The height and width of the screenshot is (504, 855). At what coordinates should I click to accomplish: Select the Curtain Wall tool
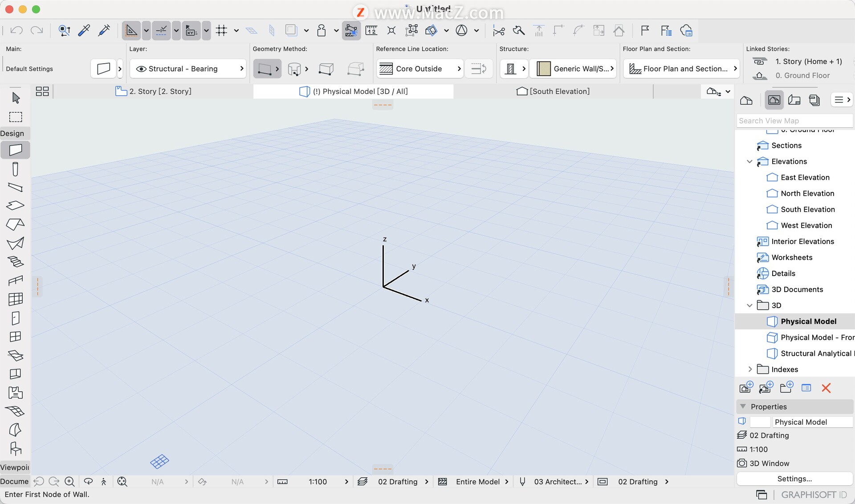coord(16,299)
